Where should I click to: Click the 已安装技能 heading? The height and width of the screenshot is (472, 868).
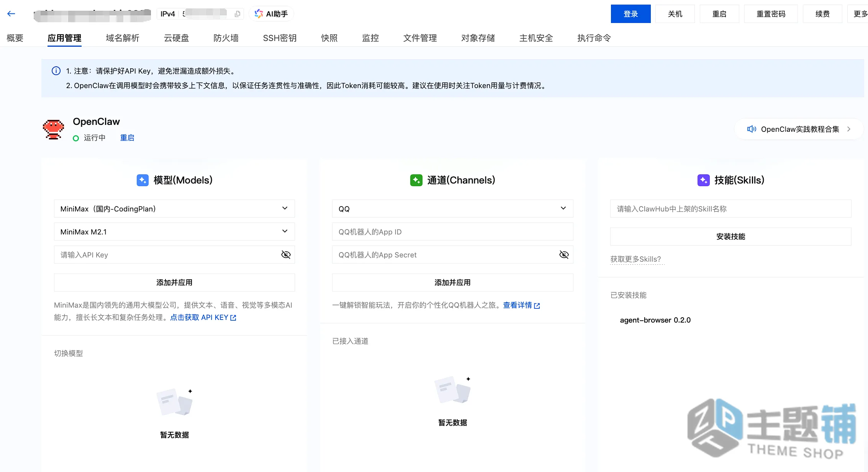point(628,295)
